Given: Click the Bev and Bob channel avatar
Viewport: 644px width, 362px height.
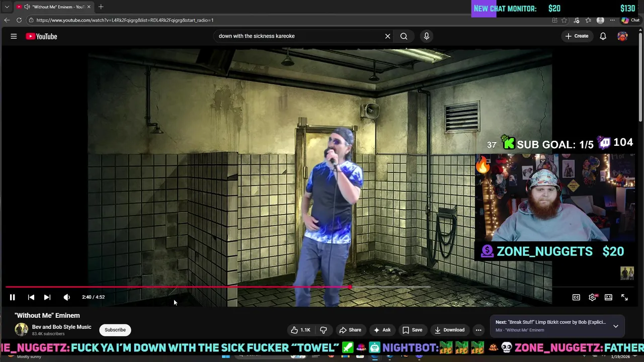Looking at the screenshot, I should [21, 330].
